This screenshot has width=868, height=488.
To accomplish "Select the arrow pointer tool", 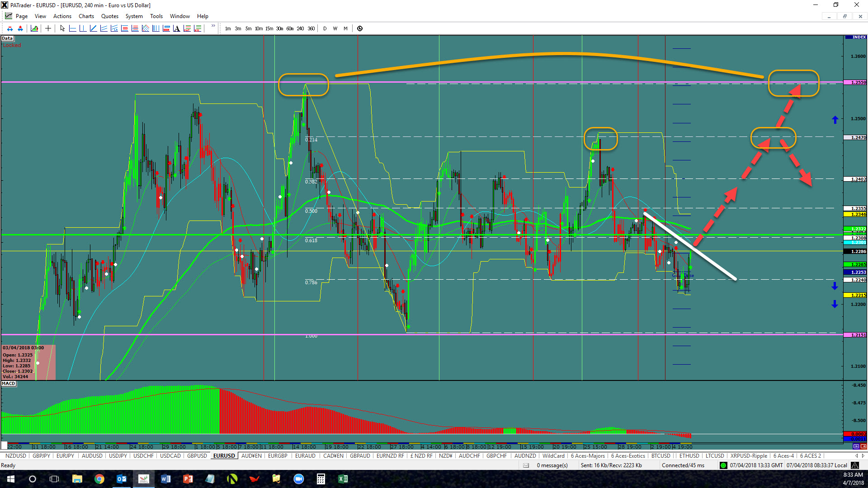I will pyautogui.click(x=62, y=28).
